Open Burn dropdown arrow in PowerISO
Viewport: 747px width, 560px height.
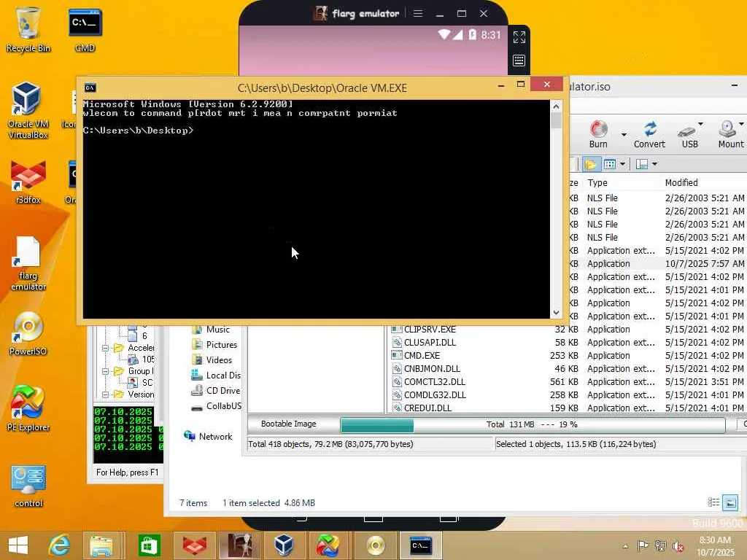pyautogui.click(x=624, y=135)
